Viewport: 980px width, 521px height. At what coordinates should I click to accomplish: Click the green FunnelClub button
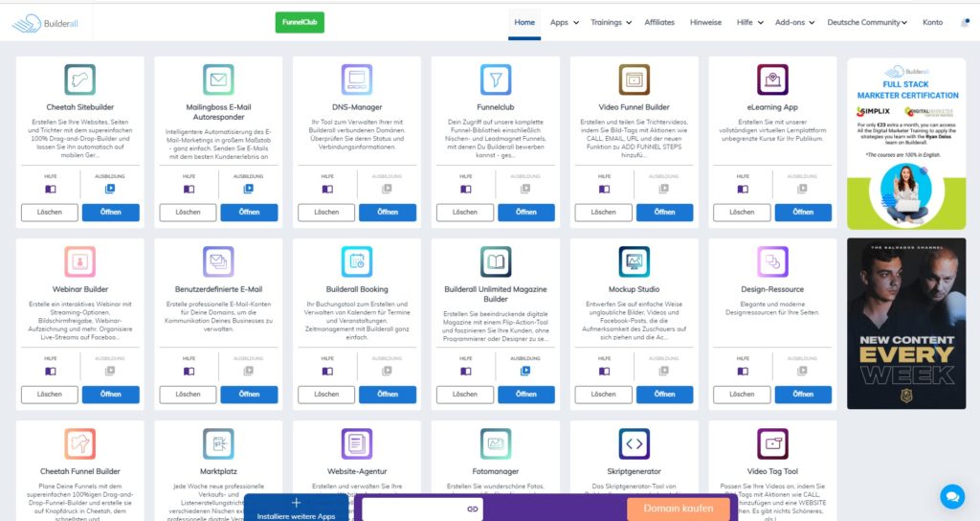coord(300,22)
